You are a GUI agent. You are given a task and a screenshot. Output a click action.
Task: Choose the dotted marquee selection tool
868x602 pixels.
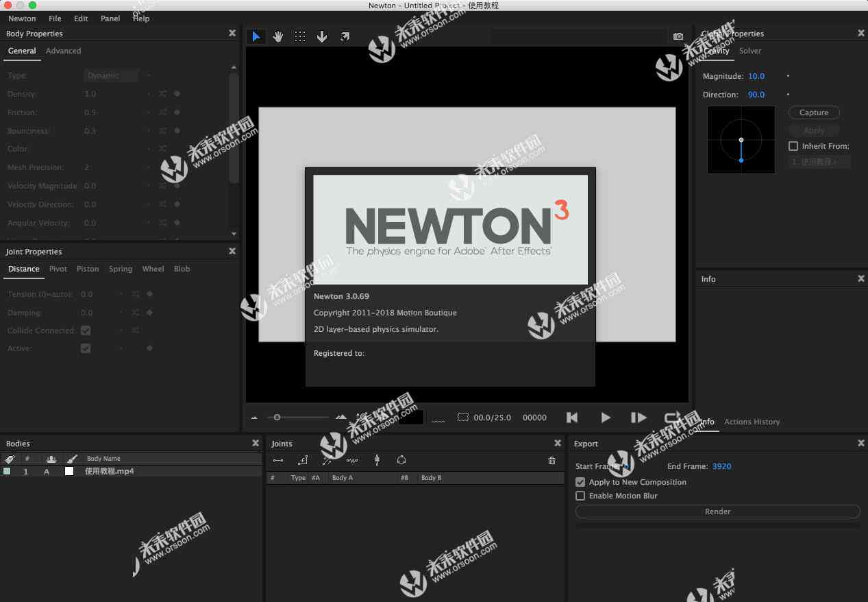point(300,36)
